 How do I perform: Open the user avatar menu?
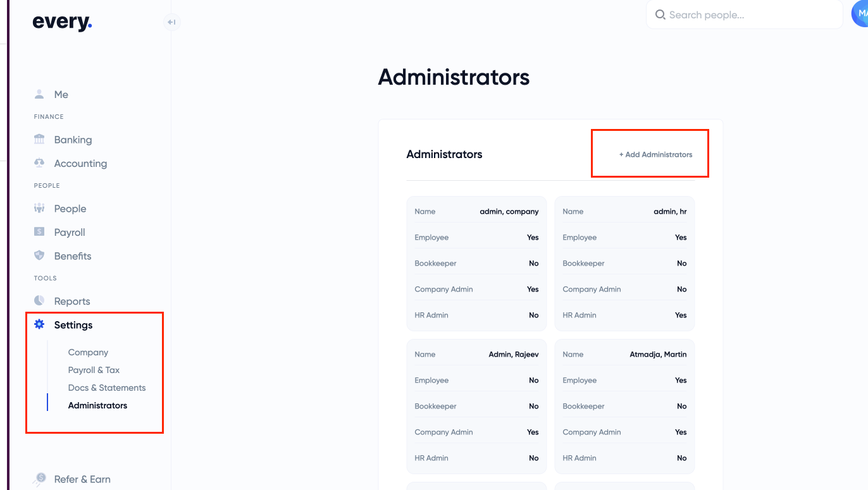pyautogui.click(x=860, y=13)
